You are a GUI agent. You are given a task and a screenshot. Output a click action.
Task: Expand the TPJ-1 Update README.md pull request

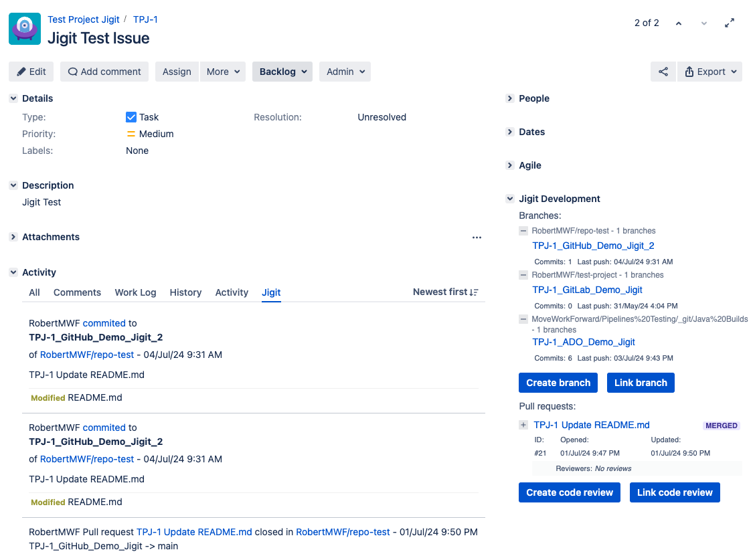[523, 425]
